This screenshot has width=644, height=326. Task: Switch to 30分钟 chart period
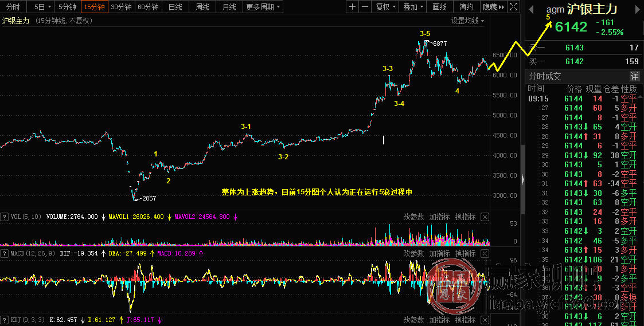(121, 7)
